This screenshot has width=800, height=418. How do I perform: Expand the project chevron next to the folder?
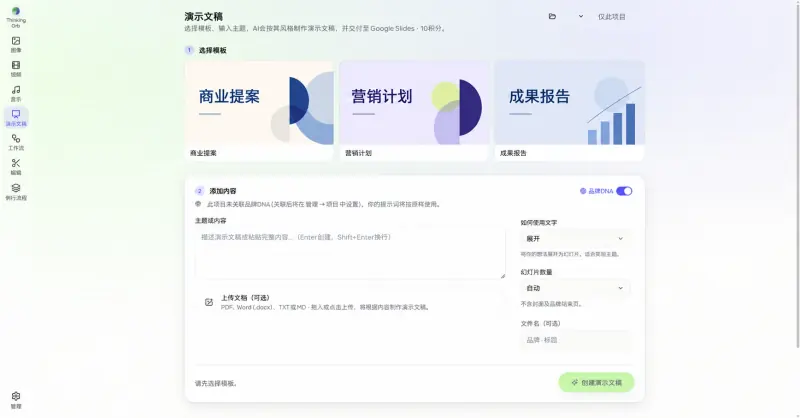[581, 16]
